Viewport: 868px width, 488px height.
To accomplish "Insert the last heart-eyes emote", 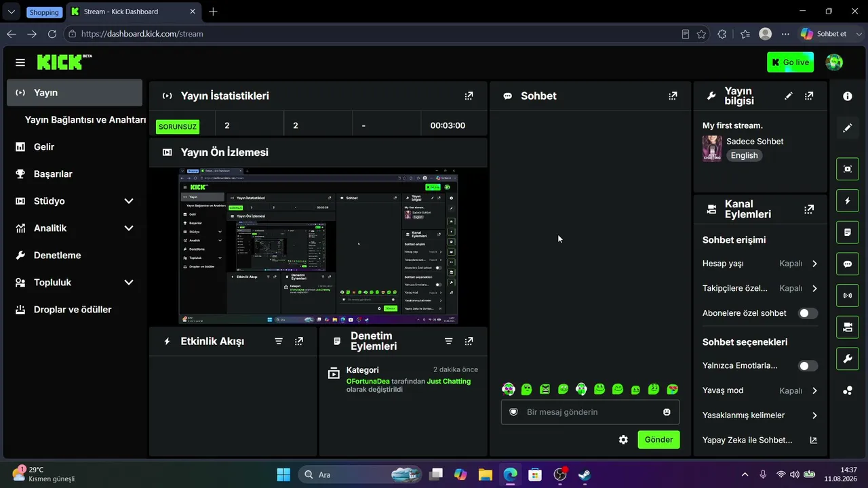I will click(x=672, y=389).
